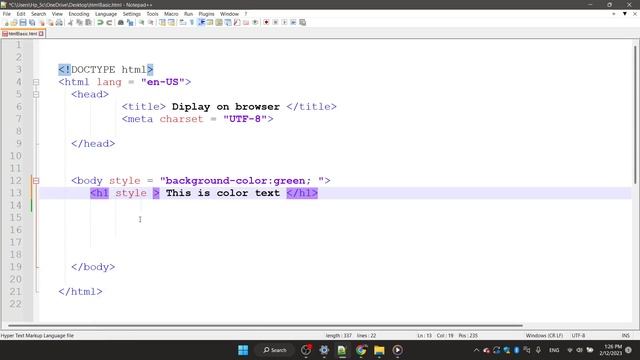640x360 pixels.
Task: Open Replace with the Replace toolbar icon
Action: (130, 22)
